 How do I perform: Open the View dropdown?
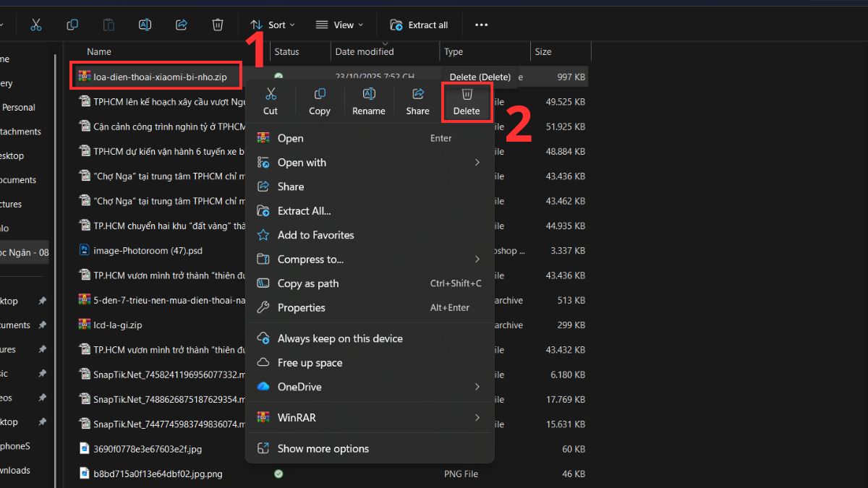[339, 24]
